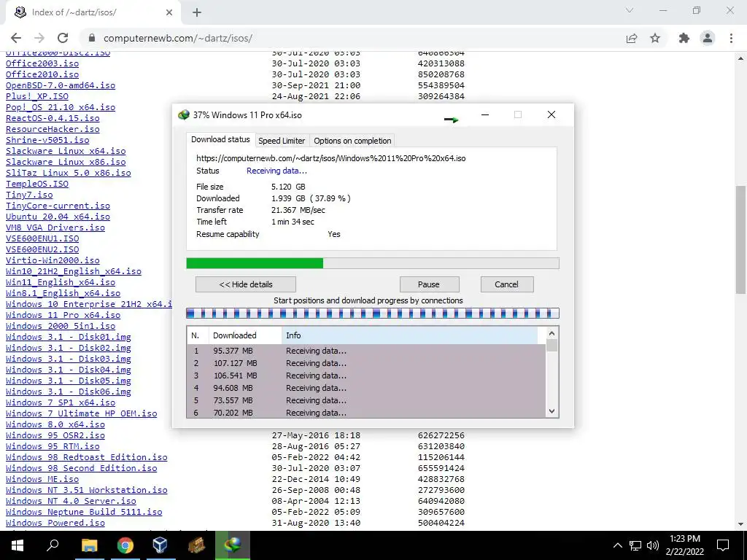Click the N. column header

(x=198, y=335)
